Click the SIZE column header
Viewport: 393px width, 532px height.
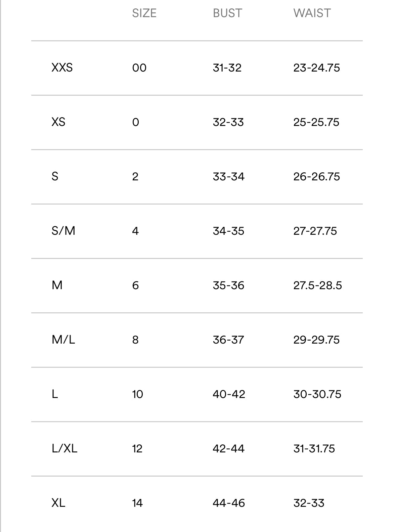coord(144,13)
